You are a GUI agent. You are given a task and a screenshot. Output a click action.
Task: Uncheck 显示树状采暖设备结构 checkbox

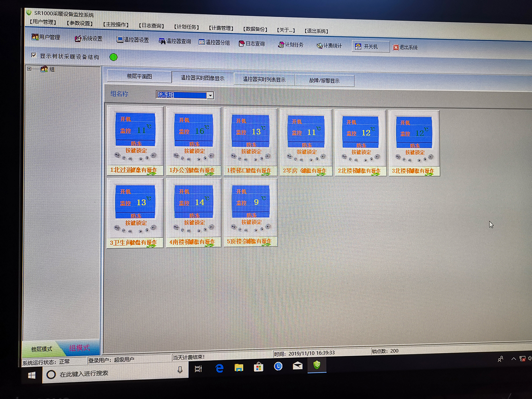[x=34, y=55]
